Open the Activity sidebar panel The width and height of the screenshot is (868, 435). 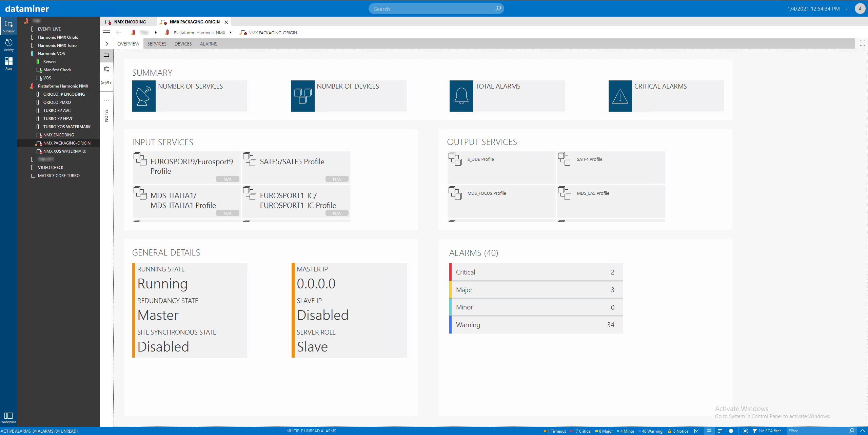[x=8, y=45]
